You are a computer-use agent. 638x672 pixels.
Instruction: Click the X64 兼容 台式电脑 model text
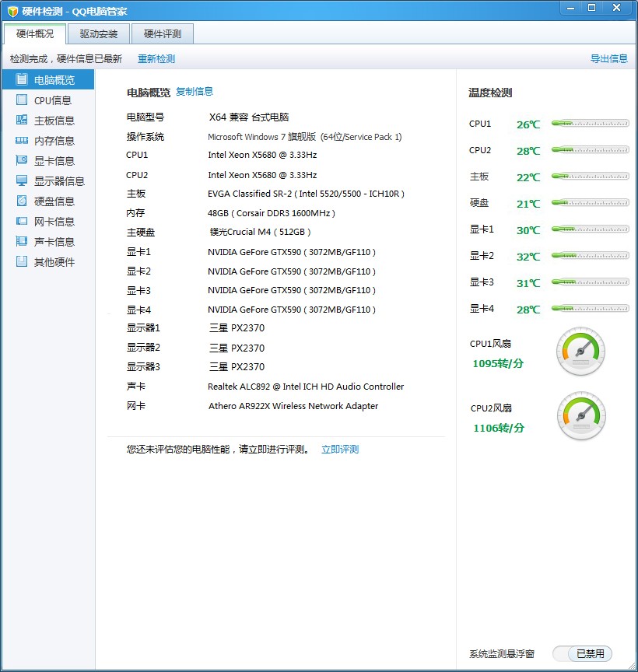pyautogui.click(x=249, y=117)
